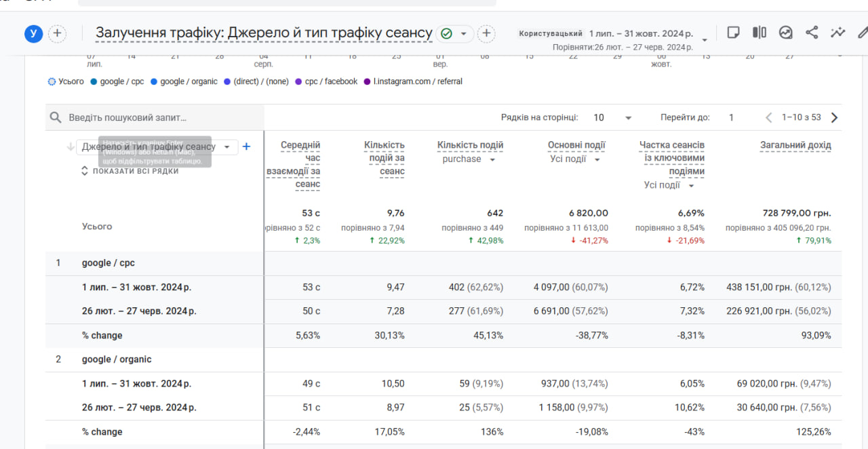Click the compare columns icon
The image size is (868, 449).
tap(759, 32)
